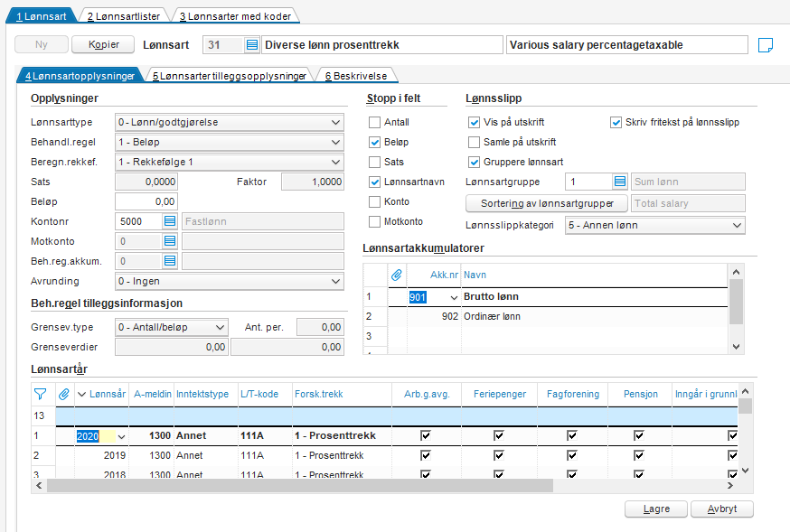Screen dimensions: 790x532
Task: Click the akkumulatorer scroll-down arrow
Action: click(736, 347)
